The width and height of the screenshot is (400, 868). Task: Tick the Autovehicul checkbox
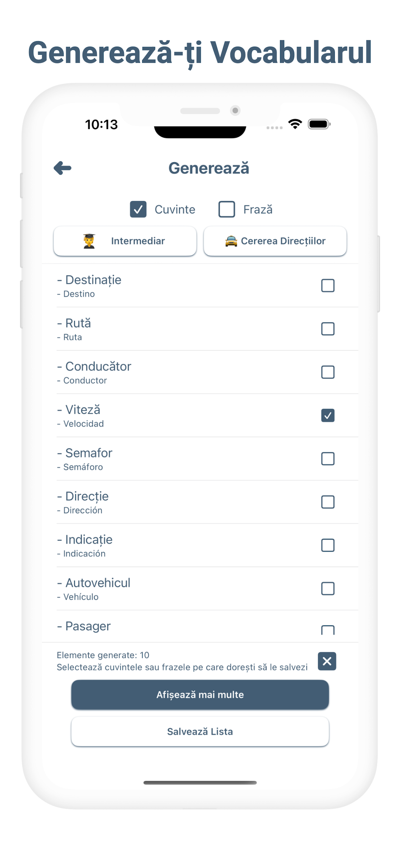pos(328,589)
